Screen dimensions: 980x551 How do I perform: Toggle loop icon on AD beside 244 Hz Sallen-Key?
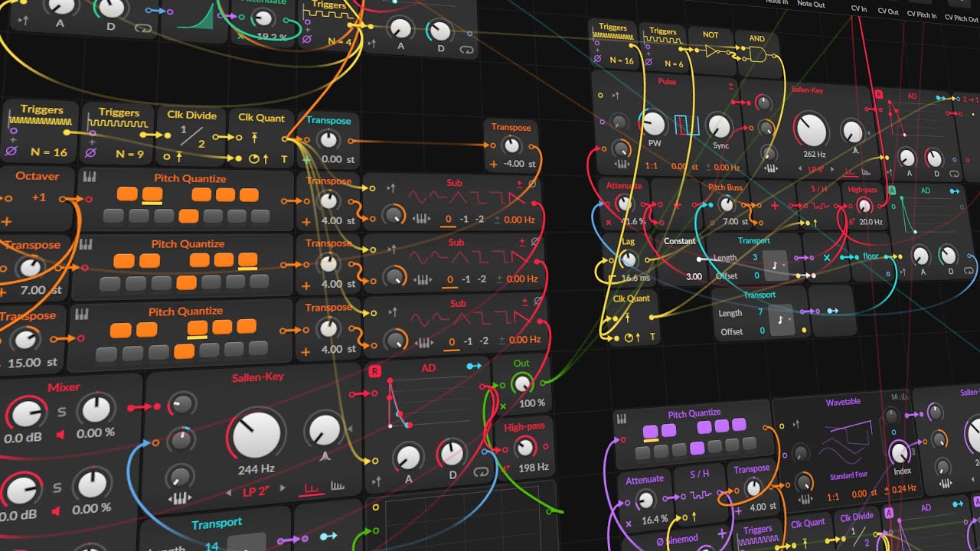pyautogui.click(x=482, y=472)
